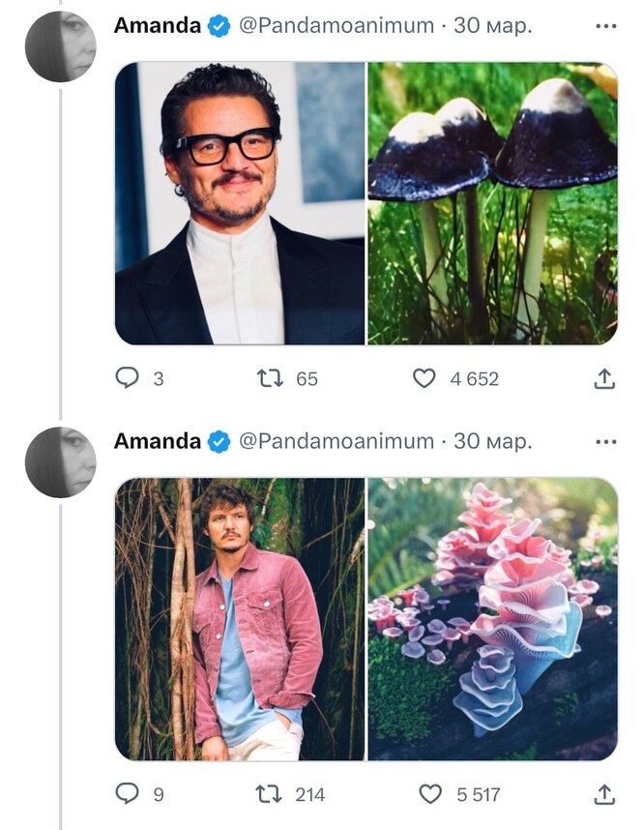Open more options on the second tweet

click(605, 442)
